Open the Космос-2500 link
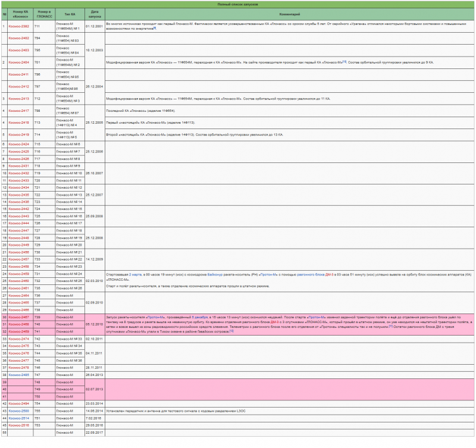The height and width of the screenshot is (448, 476). tap(18, 411)
